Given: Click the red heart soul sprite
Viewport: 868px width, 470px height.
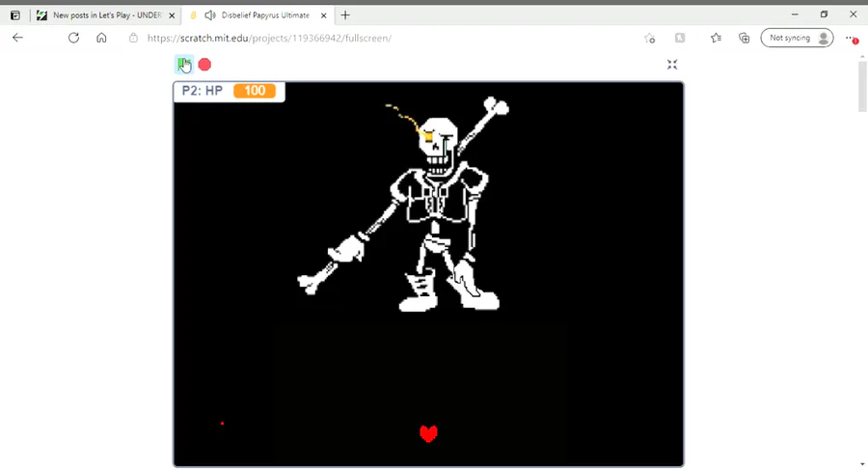Looking at the screenshot, I should pyautogui.click(x=428, y=433).
